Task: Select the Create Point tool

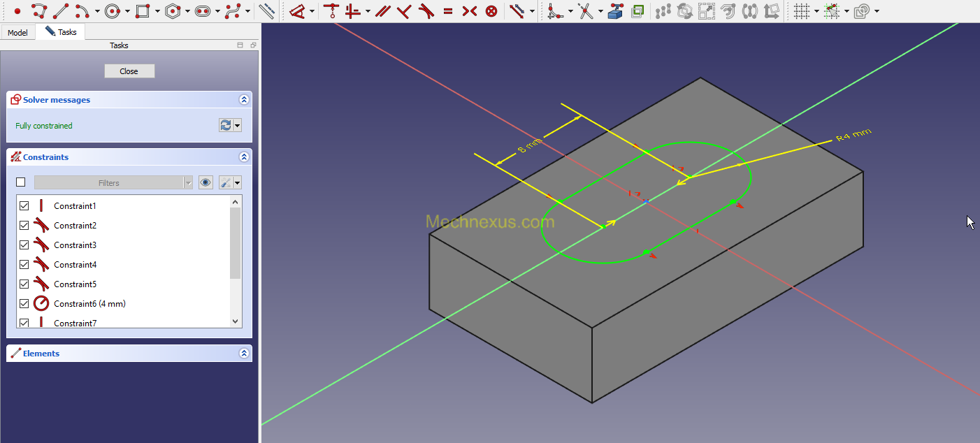Action: click(x=17, y=11)
